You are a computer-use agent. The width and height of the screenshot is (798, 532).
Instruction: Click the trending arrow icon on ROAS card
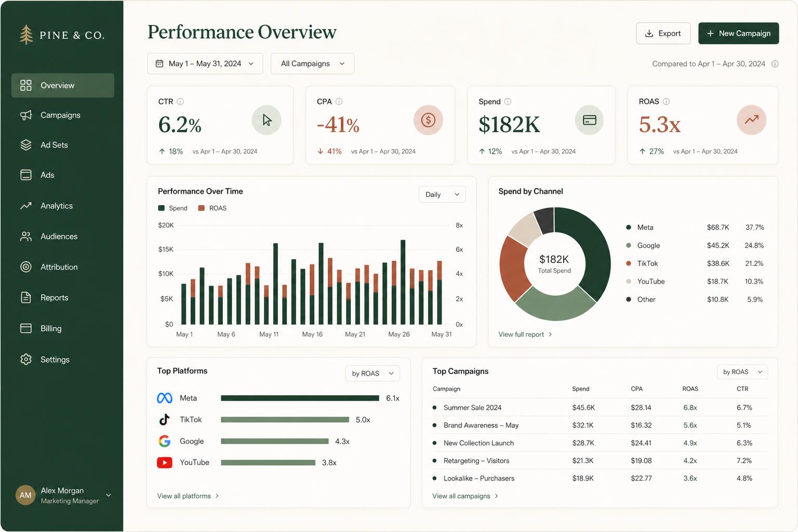click(751, 120)
